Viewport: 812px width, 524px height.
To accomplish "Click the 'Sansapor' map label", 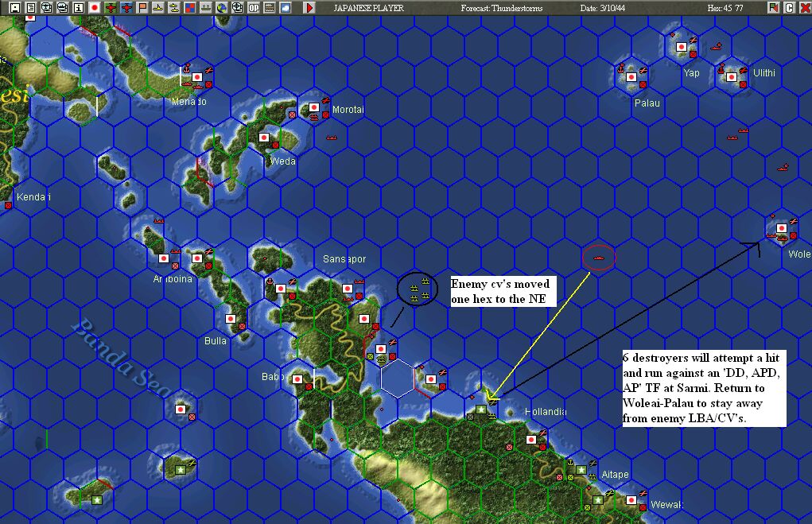I will tap(344, 259).
